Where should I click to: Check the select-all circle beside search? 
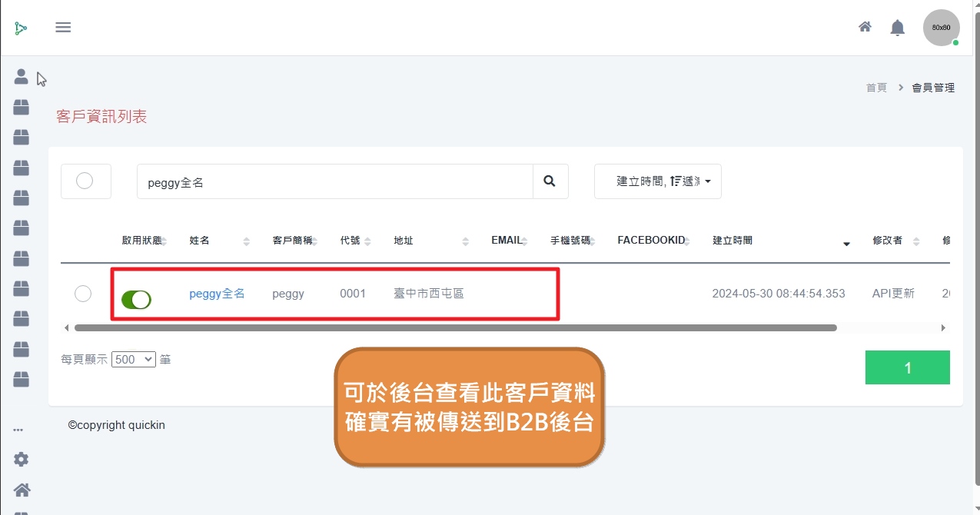click(85, 181)
